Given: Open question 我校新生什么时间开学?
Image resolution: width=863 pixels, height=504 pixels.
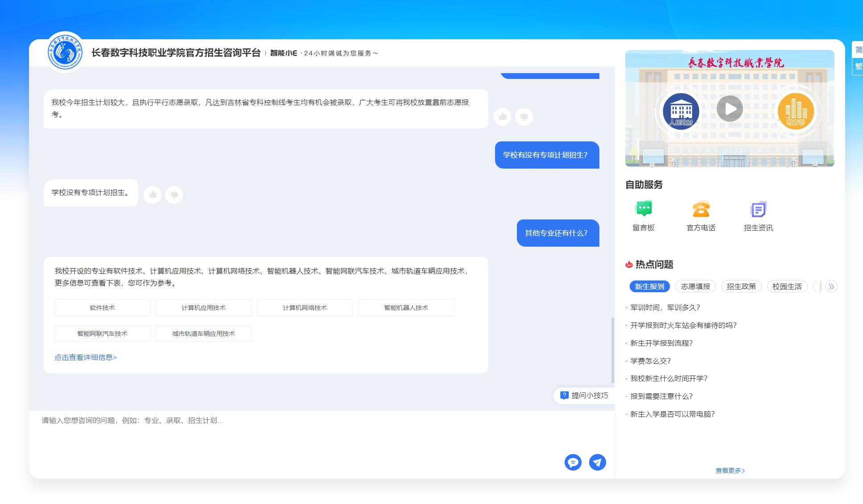Looking at the screenshot, I should (669, 378).
